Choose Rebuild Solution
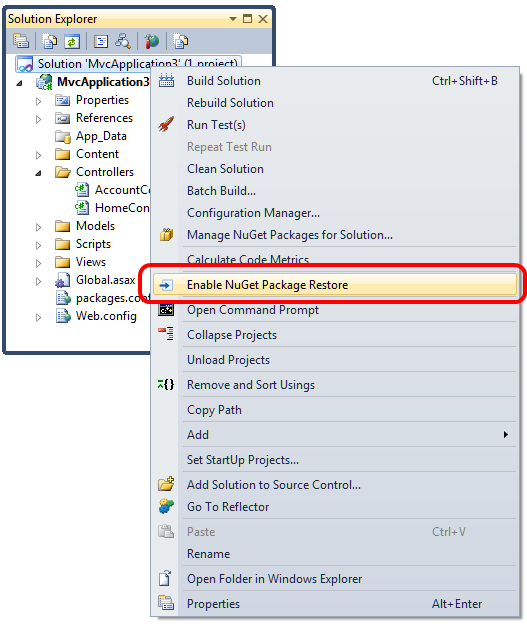The height and width of the screenshot is (624, 527). (x=335, y=103)
